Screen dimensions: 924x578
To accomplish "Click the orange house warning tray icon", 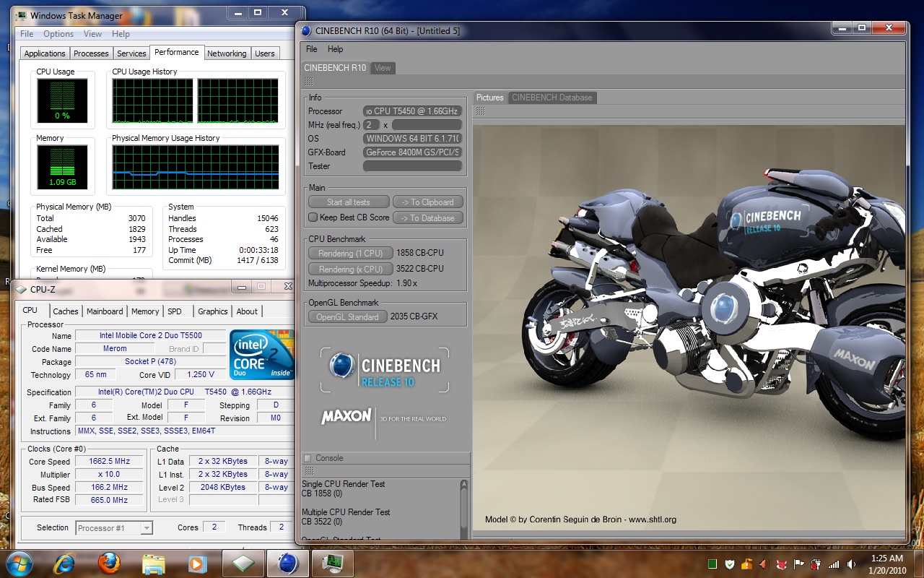I will coord(747,564).
